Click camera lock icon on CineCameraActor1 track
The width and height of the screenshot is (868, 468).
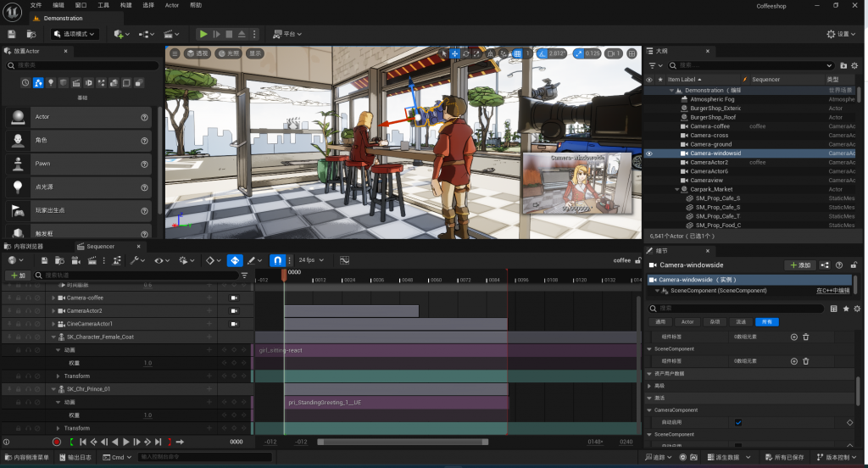point(234,324)
